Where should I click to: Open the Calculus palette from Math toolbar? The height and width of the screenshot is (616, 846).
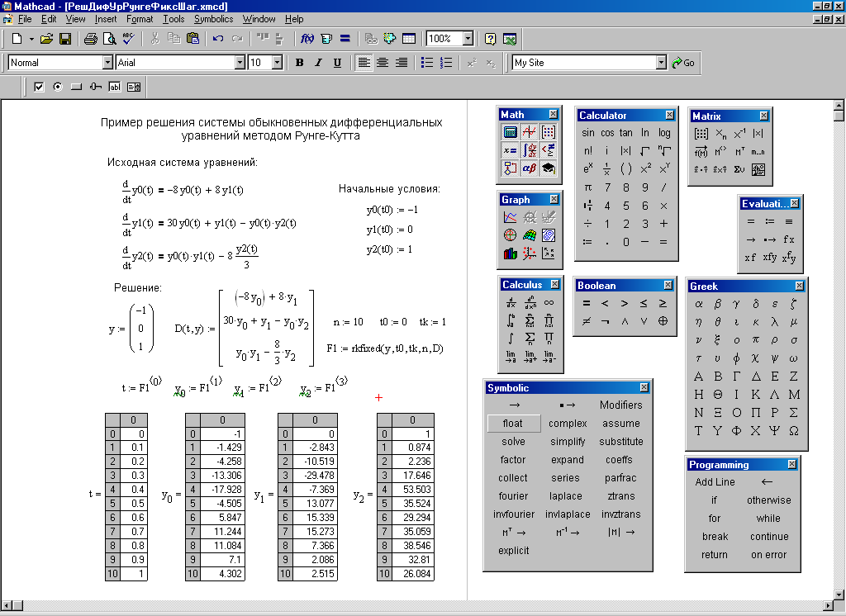530,150
